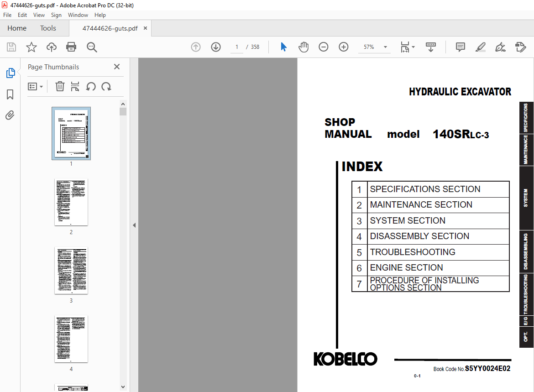Choose the selection arrow tool
The height and width of the screenshot is (392, 534).
coord(283,47)
